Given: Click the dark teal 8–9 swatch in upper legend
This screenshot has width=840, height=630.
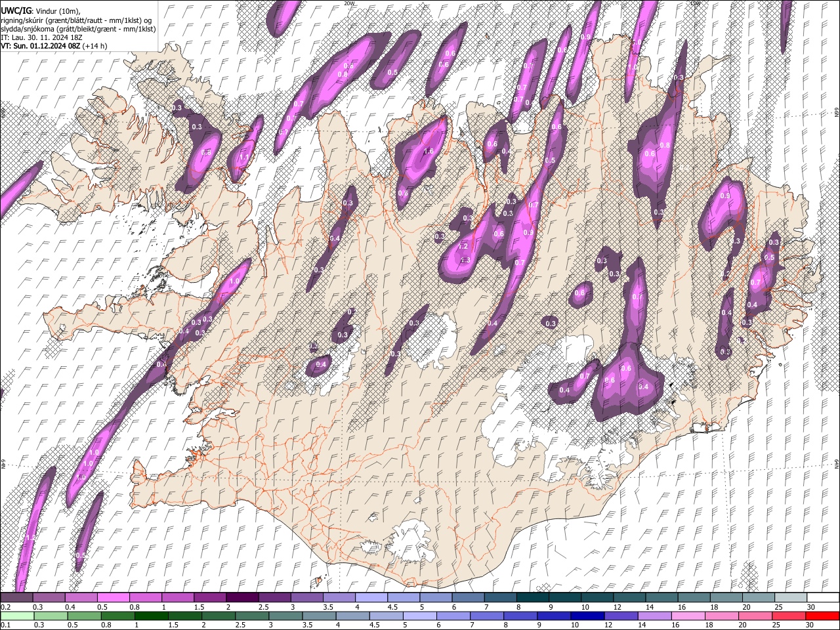Looking at the screenshot, I should pyautogui.click(x=532, y=598).
